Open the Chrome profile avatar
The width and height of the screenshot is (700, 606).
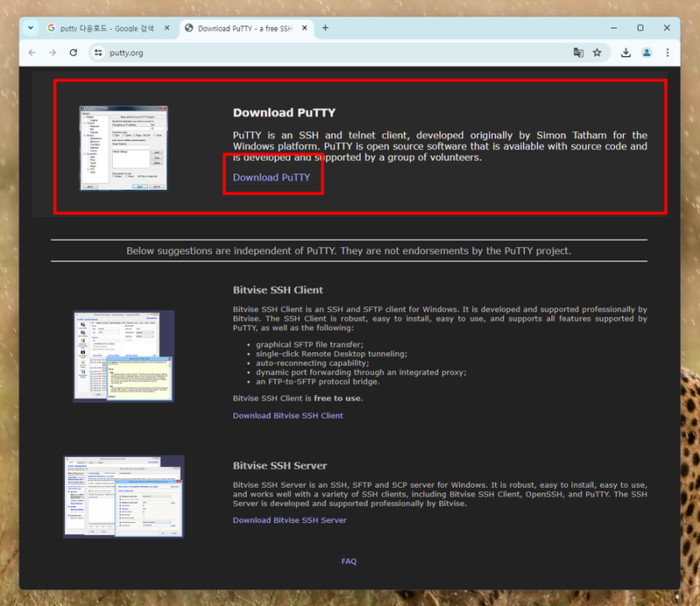click(647, 52)
